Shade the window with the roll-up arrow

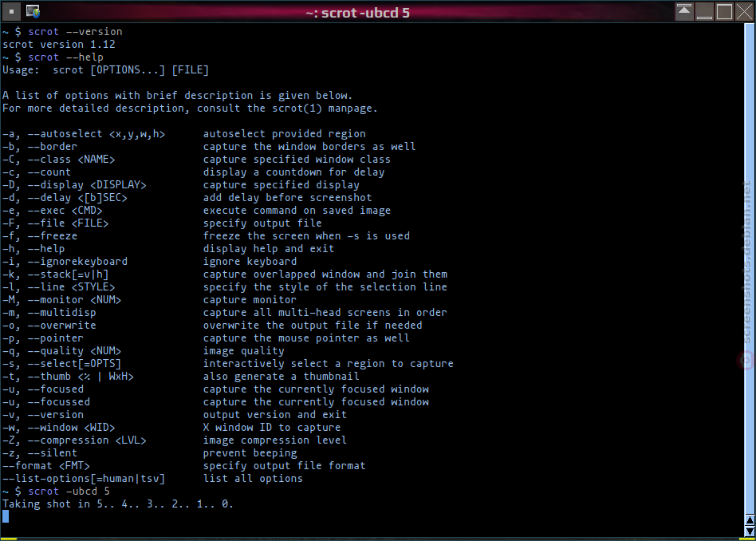[x=684, y=11]
